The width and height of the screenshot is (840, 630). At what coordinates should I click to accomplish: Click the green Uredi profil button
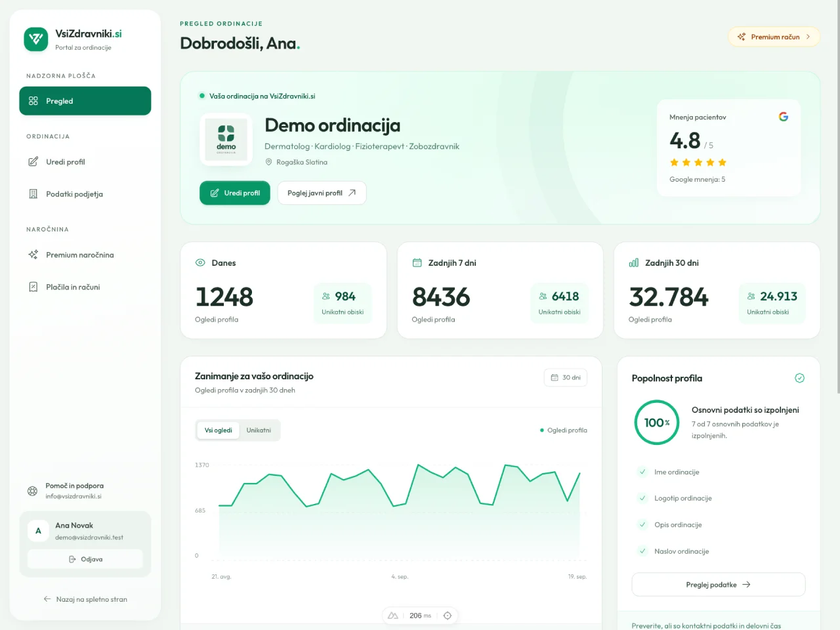235,193
